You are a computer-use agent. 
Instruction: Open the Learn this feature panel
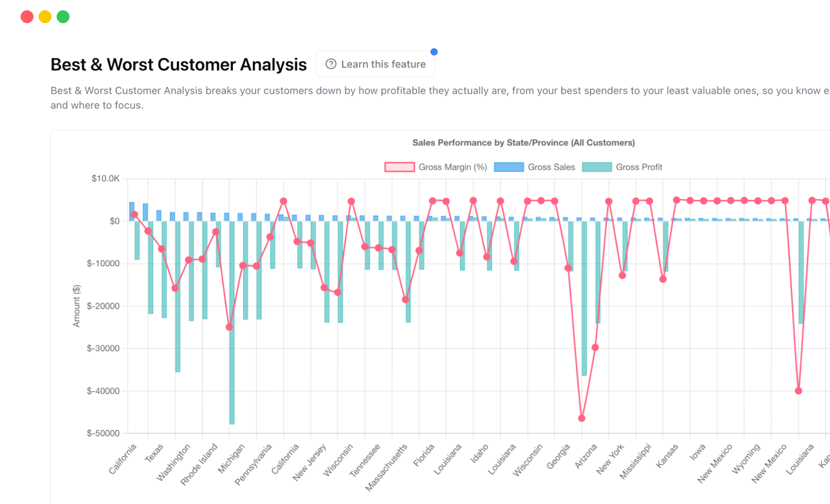[x=375, y=64]
